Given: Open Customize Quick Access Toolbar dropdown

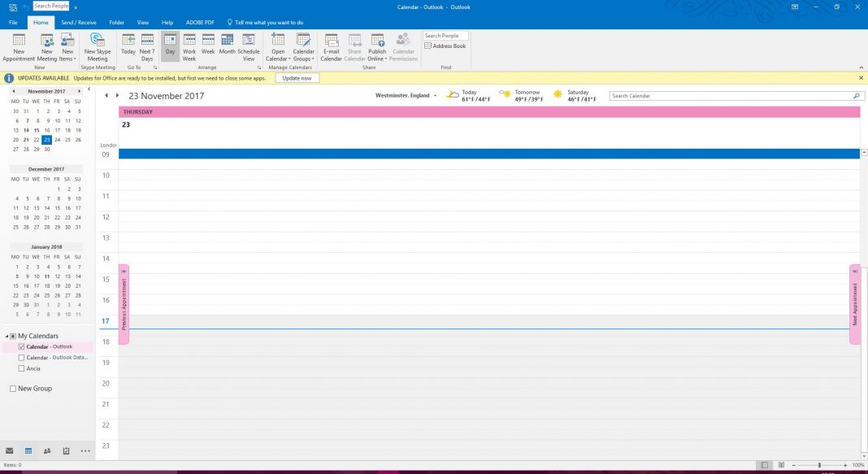Looking at the screenshot, I should (x=76, y=7).
